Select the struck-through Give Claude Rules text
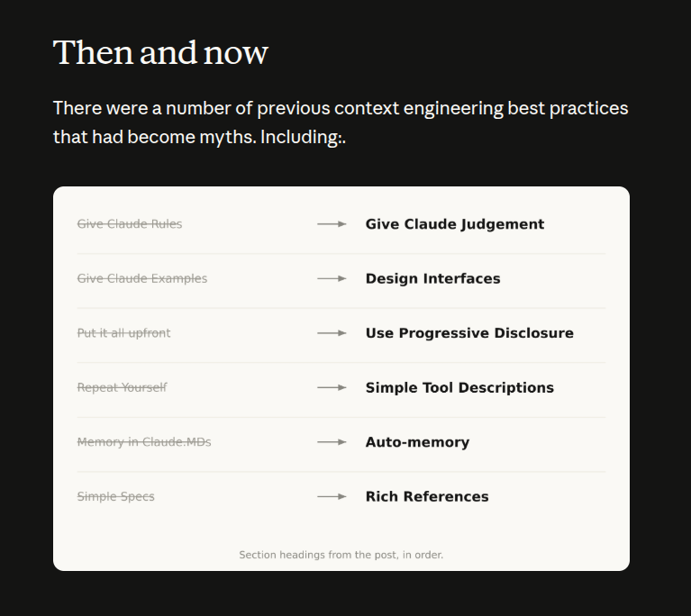 coord(130,224)
